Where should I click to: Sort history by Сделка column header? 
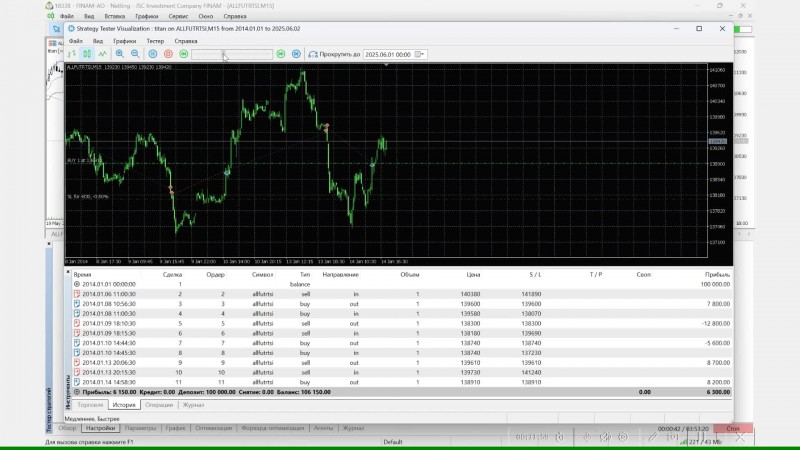pos(172,274)
